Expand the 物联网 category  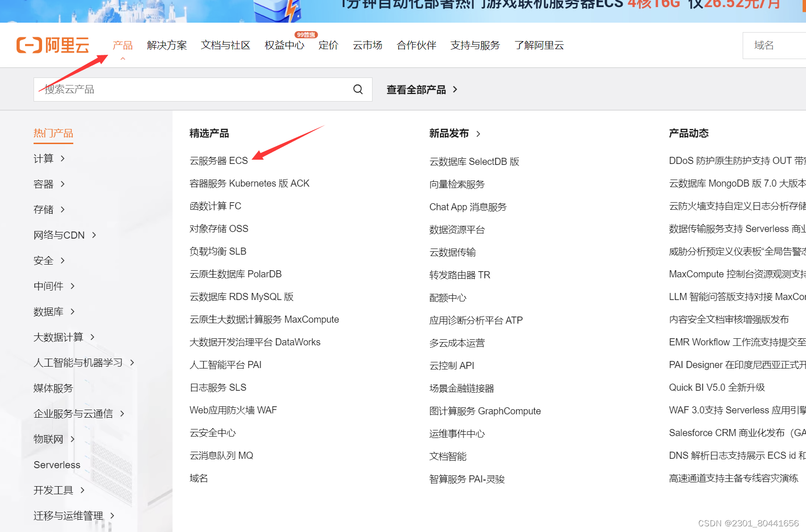pos(54,439)
